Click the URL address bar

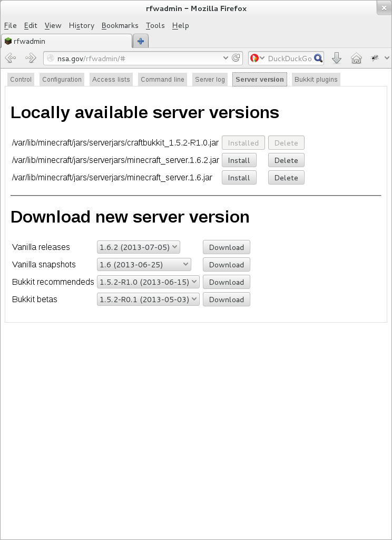pos(137,58)
